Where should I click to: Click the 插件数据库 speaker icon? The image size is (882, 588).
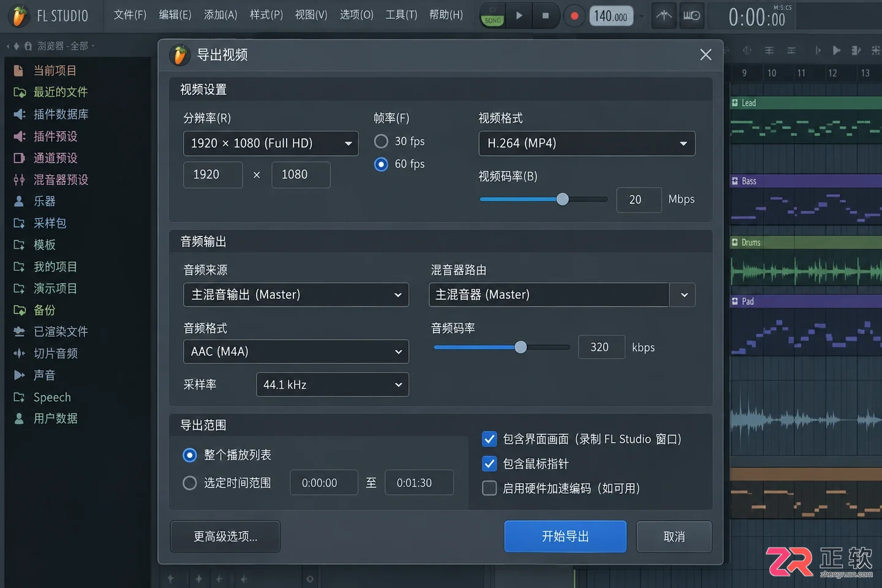point(20,115)
